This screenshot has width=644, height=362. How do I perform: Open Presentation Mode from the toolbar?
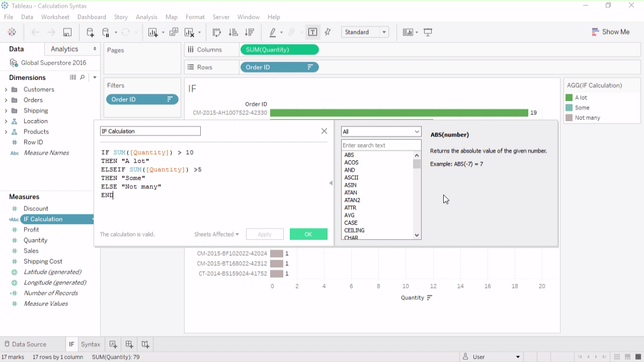428,32
